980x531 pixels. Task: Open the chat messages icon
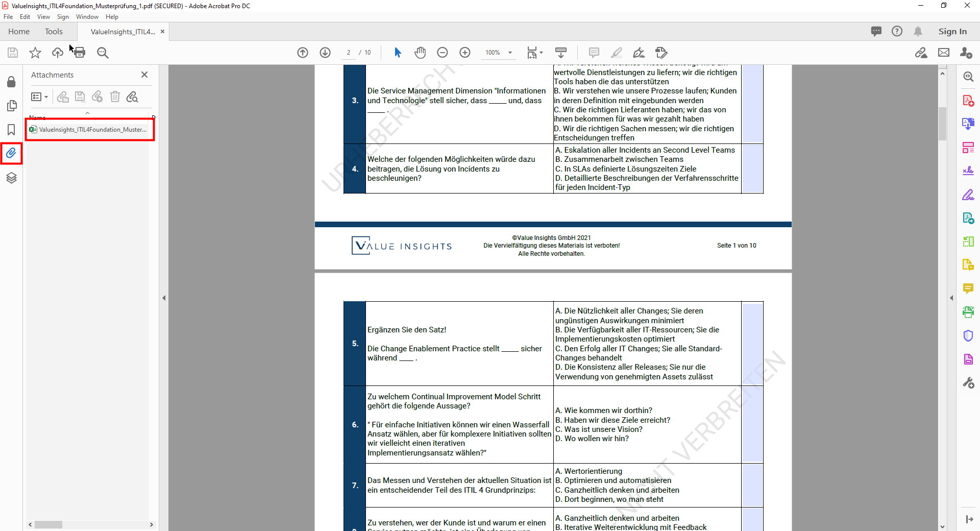tap(876, 32)
